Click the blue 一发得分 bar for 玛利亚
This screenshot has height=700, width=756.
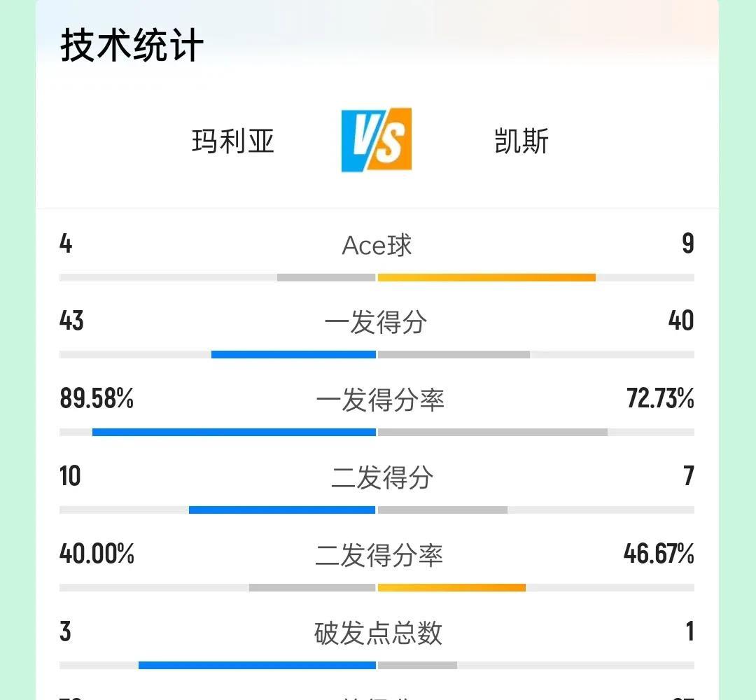(293, 355)
